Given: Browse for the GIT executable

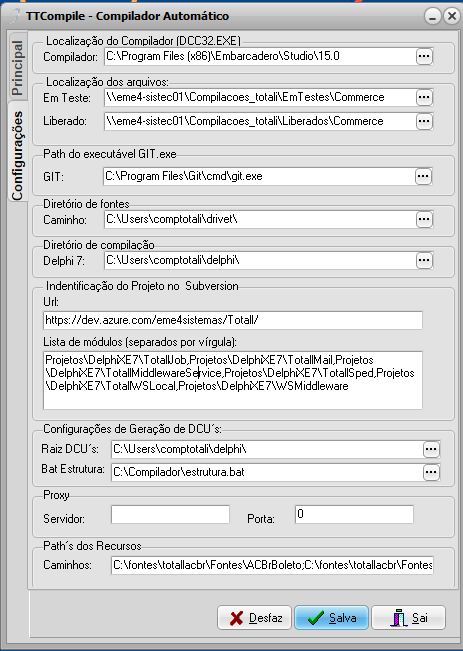Looking at the screenshot, I should tap(423, 176).
